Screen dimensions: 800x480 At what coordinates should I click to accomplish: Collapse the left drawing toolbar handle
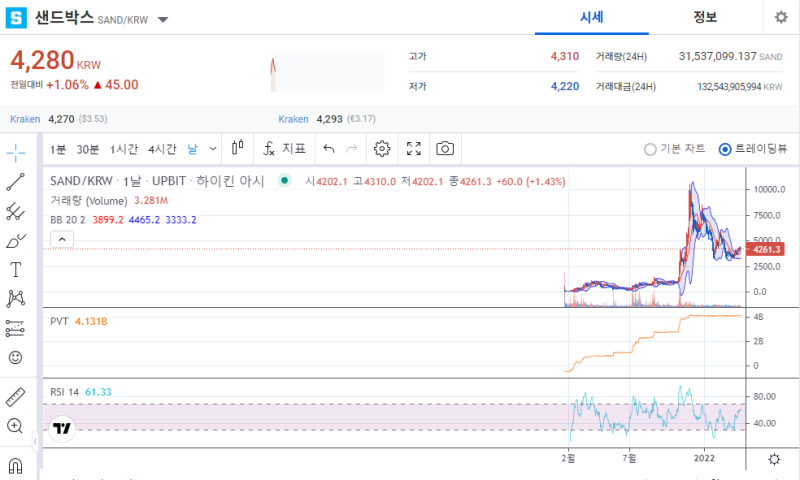(x=35, y=441)
